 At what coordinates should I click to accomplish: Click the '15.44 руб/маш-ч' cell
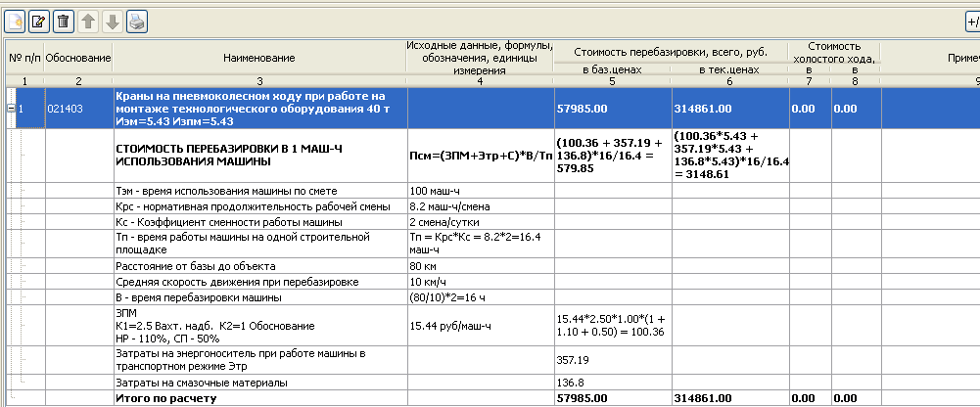(481, 326)
